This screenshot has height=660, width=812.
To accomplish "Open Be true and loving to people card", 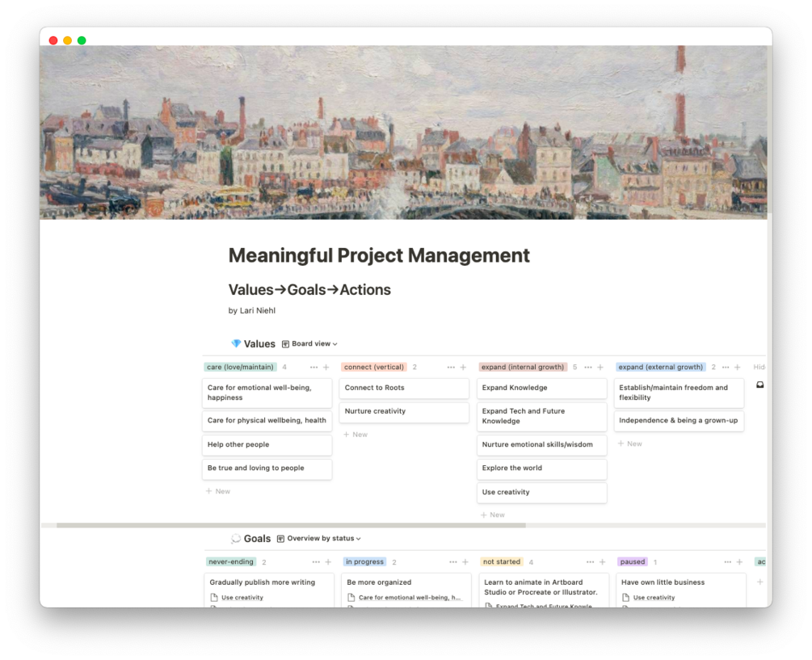I will 267,468.
